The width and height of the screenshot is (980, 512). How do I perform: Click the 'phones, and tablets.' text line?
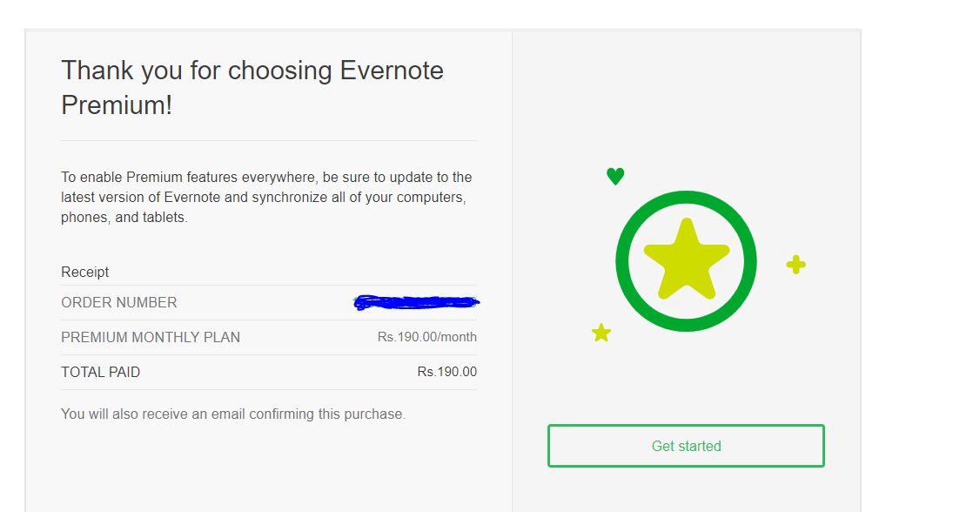124,217
